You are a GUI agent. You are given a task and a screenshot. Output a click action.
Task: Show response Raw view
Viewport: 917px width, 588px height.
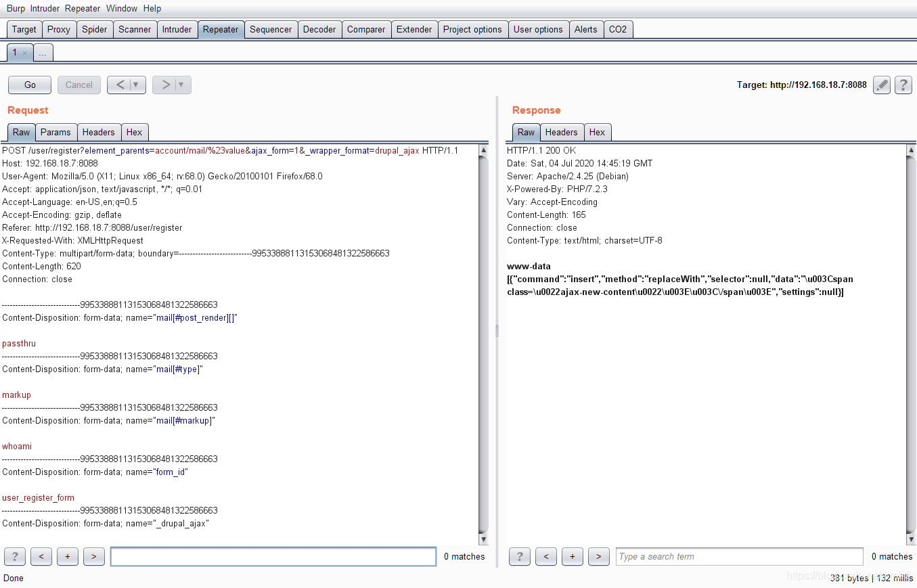tap(526, 132)
